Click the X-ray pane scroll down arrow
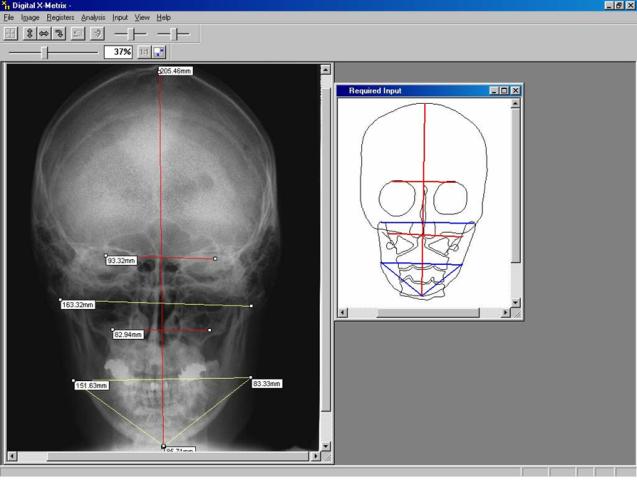The height and width of the screenshot is (480, 637). 325,446
